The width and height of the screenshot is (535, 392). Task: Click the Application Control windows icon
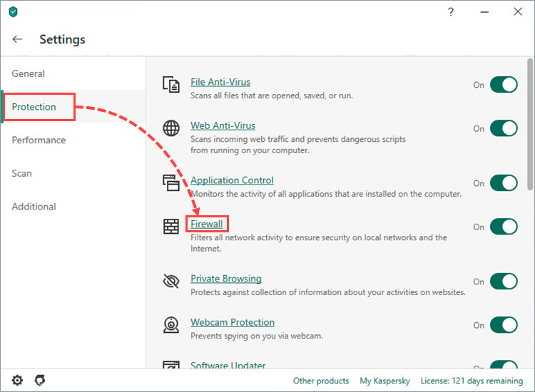(171, 182)
